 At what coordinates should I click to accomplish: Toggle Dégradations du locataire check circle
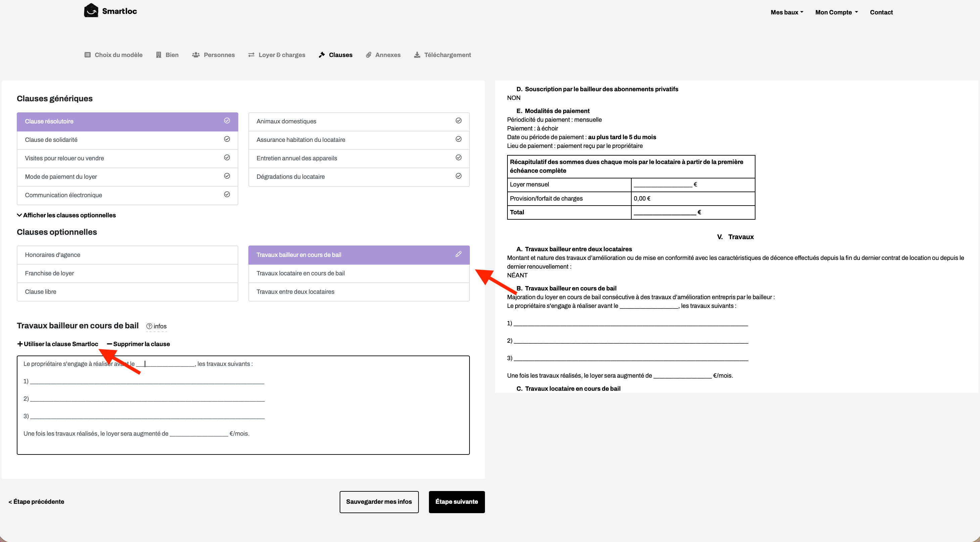(459, 176)
